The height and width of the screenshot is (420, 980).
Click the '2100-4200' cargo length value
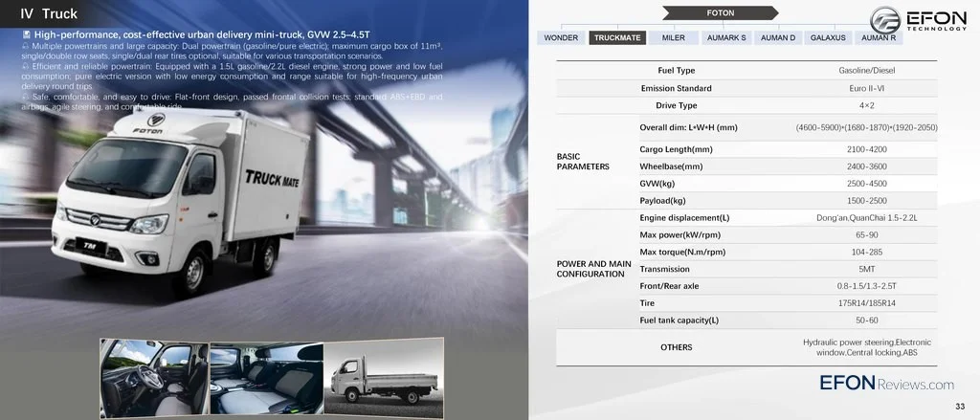(x=866, y=149)
